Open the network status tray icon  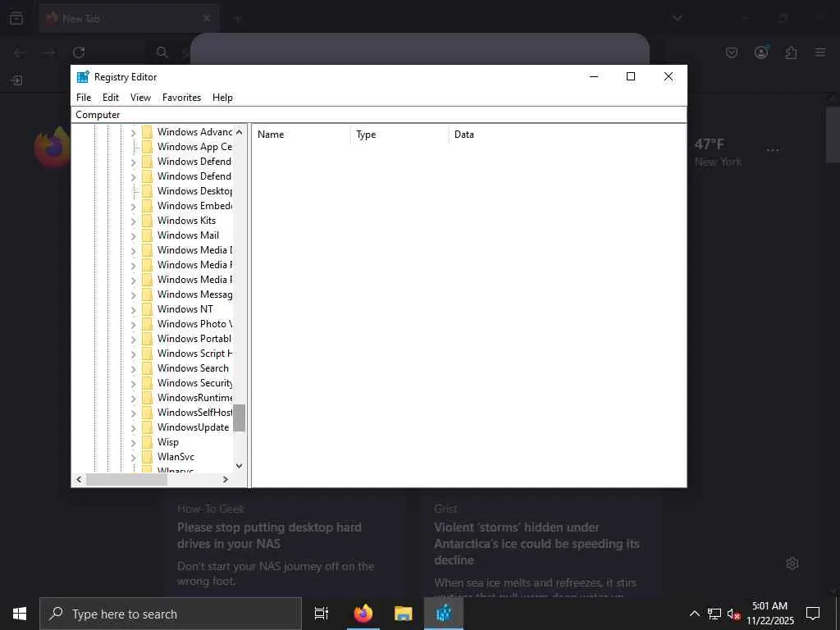(x=714, y=614)
